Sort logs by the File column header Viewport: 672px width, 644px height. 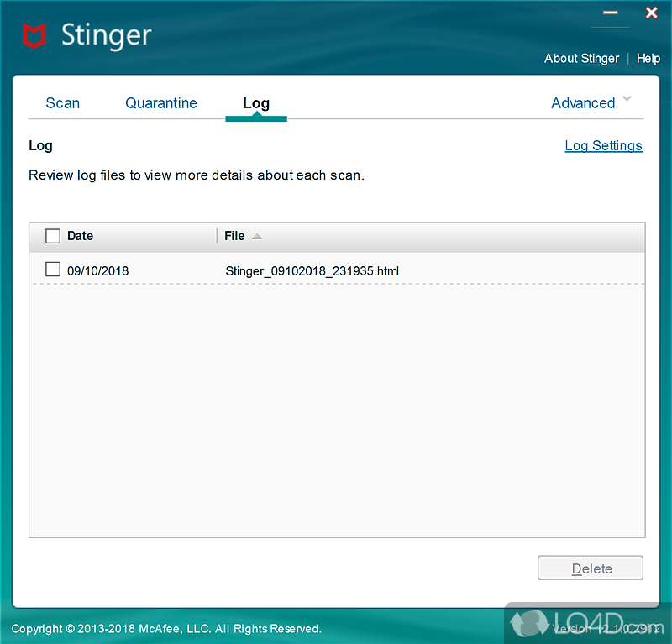(234, 236)
